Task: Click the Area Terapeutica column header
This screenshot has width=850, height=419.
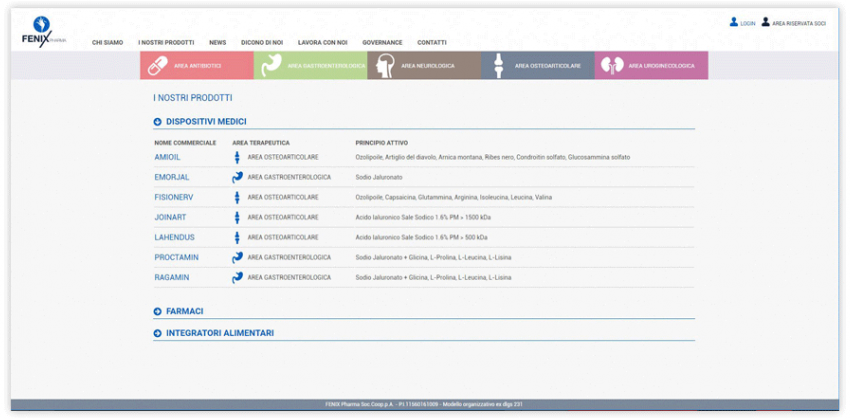Action: [261, 143]
